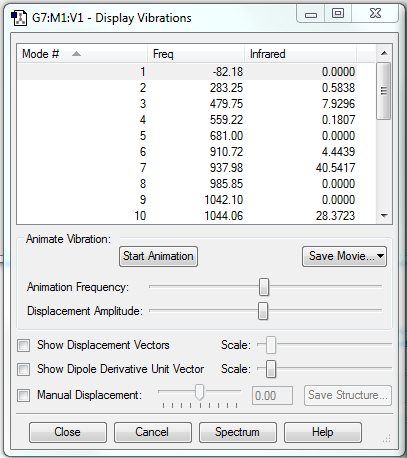Click the vertical scrollbar thumb in list
The width and height of the screenshot is (407, 458).
(x=384, y=91)
